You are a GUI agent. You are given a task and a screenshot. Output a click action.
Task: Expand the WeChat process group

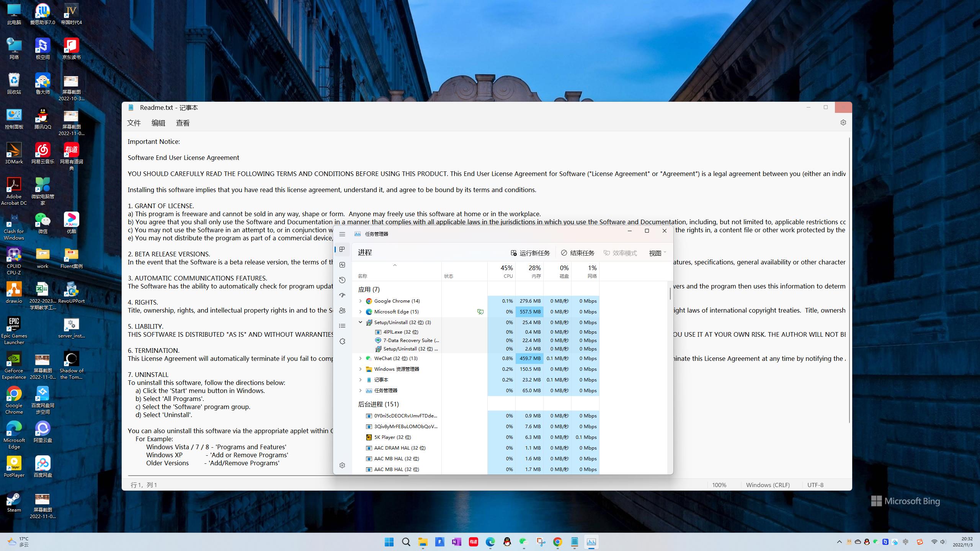(x=360, y=359)
